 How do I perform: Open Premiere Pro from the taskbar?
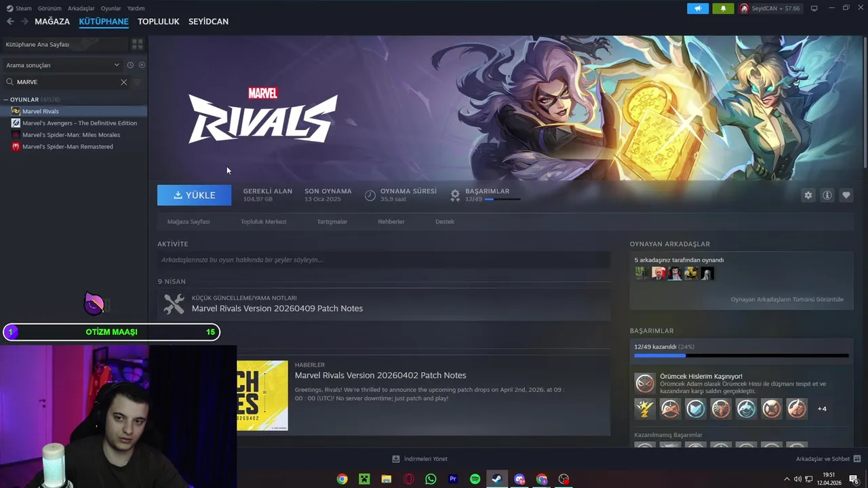453,479
